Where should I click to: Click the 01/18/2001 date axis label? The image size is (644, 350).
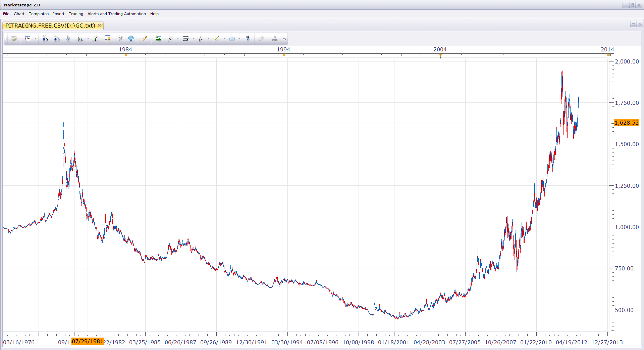click(394, 342)
